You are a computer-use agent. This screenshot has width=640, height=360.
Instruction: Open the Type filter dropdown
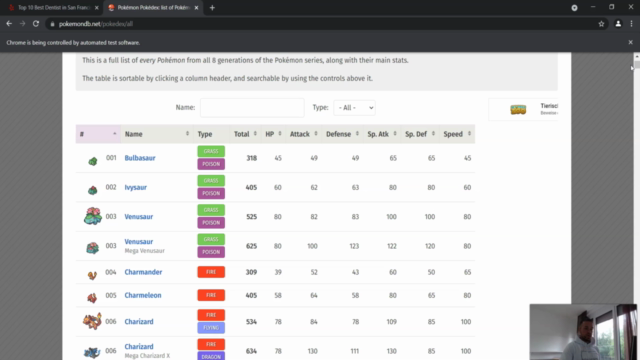pos(354,108)
